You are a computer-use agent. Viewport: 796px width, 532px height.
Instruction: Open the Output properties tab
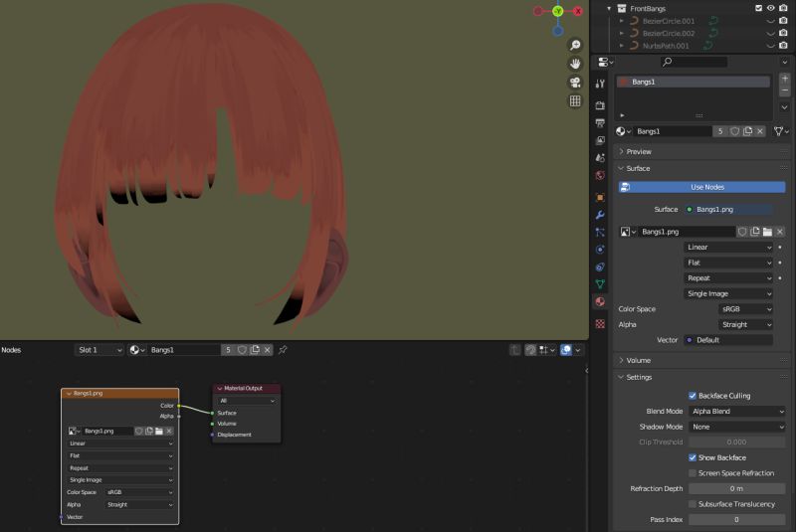[600, 122]
